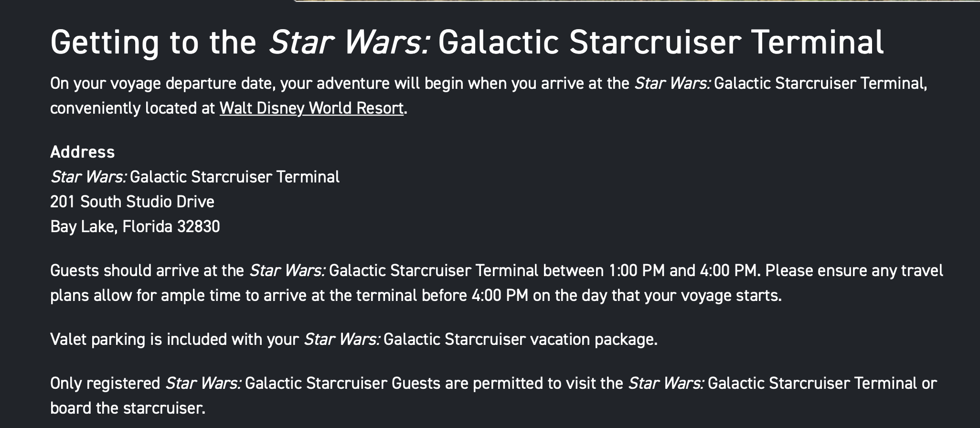Click the 'Bay Lake, Florida 32830' line

[x=135, y=226]
